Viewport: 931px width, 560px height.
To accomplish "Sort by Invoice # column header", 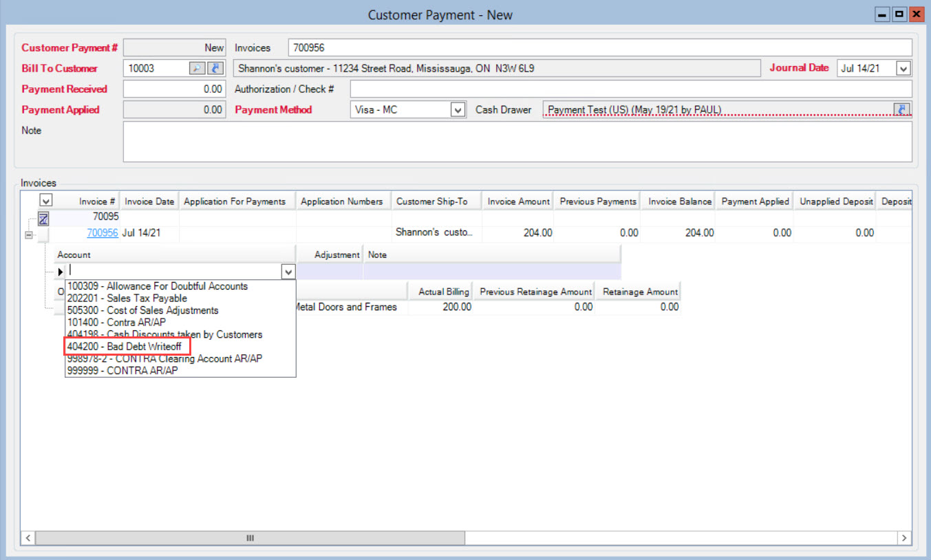I will pos(87,201).
